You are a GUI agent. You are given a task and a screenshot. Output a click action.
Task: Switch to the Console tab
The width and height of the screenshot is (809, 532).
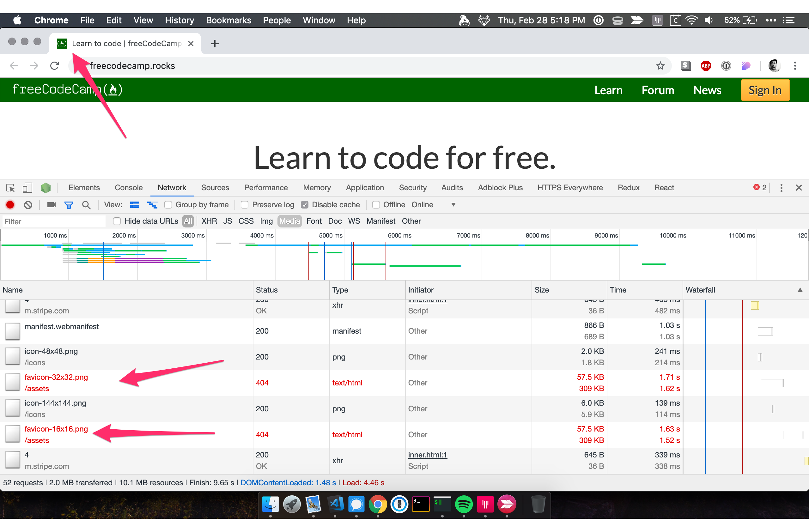(x=129, y=188)
